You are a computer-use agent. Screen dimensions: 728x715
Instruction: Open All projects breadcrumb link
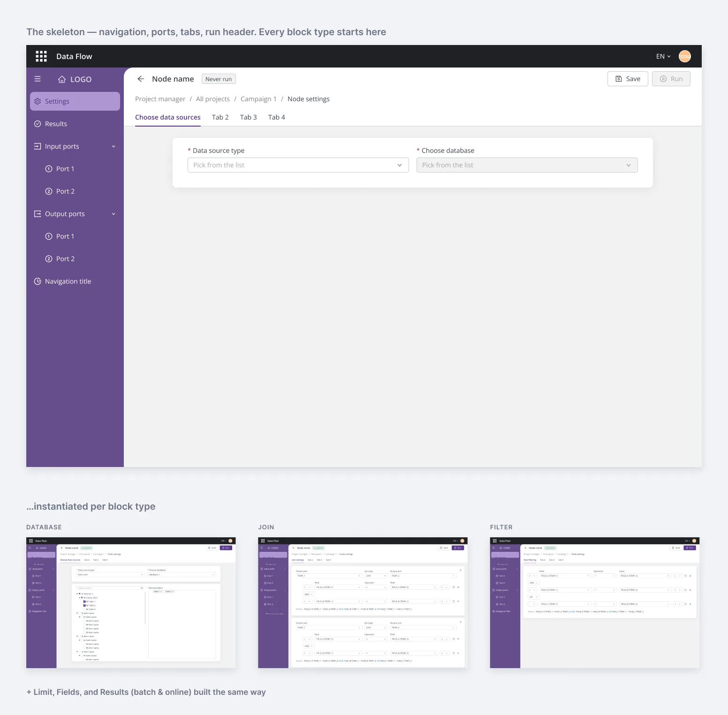213,99
